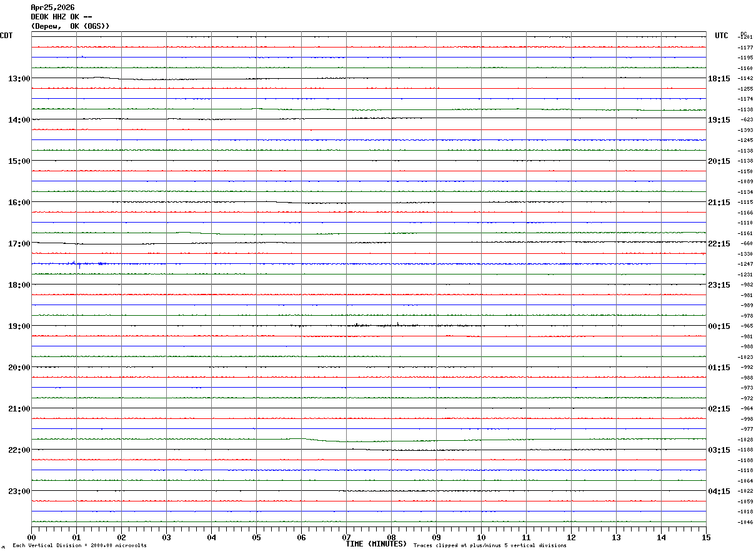Viewport: 756px width, 554px height.
Task: Select the 18:00 CDT time label
Action: [x=19, y=285]
